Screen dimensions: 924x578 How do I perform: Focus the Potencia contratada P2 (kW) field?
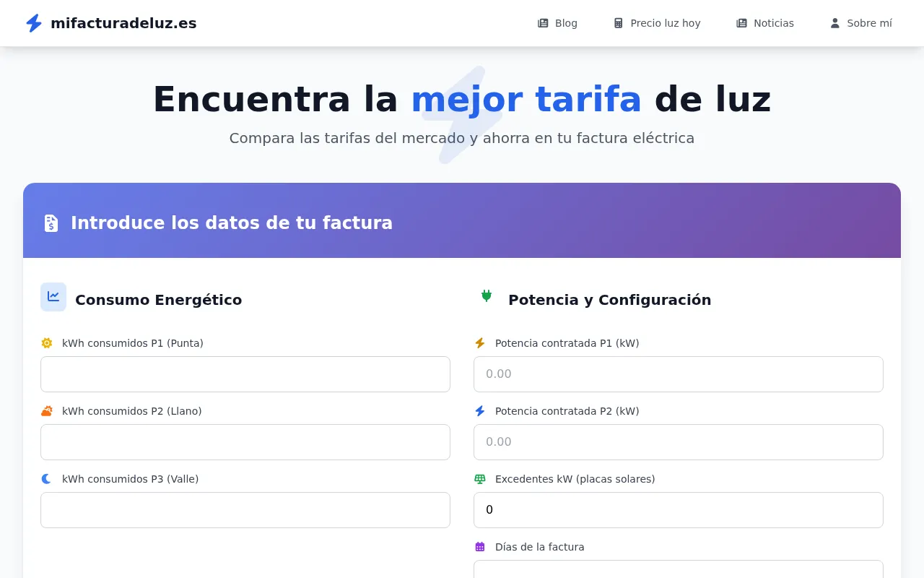(679, 442)
